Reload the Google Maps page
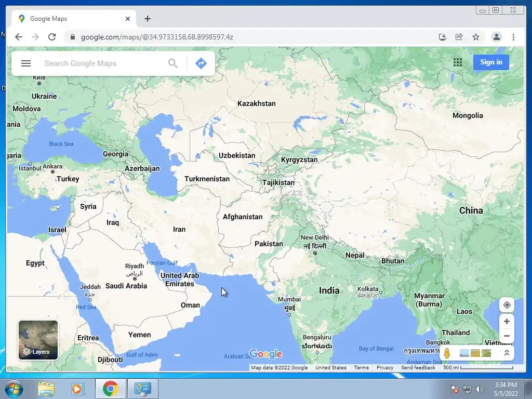 click(x=52, y=37)
